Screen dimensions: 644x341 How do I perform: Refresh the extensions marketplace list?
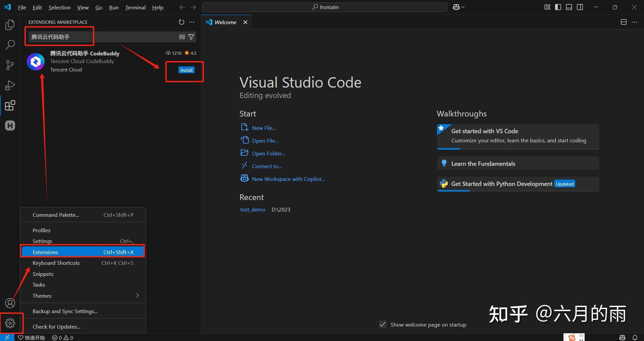click(x=181, y=22)
